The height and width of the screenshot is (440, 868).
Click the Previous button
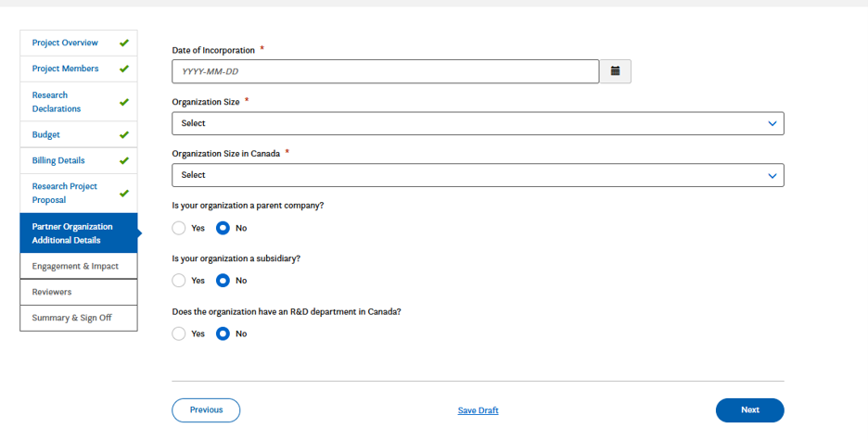point(206,410)
